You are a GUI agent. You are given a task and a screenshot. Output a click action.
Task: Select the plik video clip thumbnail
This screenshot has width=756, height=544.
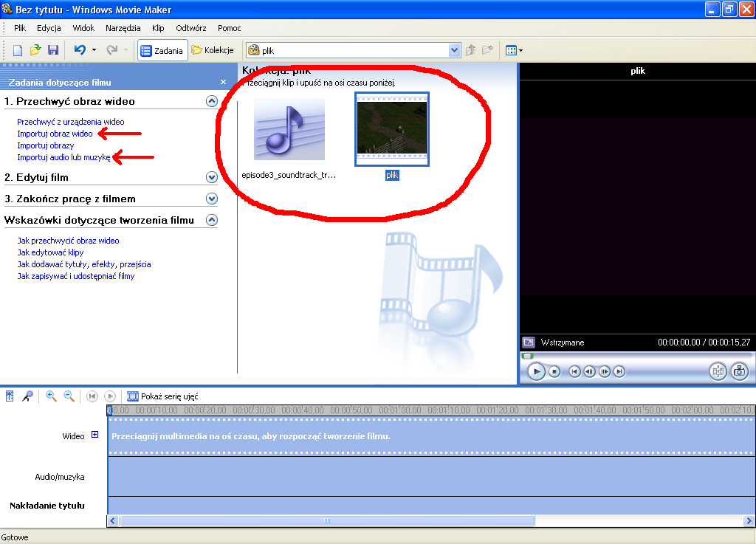tap(392, 128)
